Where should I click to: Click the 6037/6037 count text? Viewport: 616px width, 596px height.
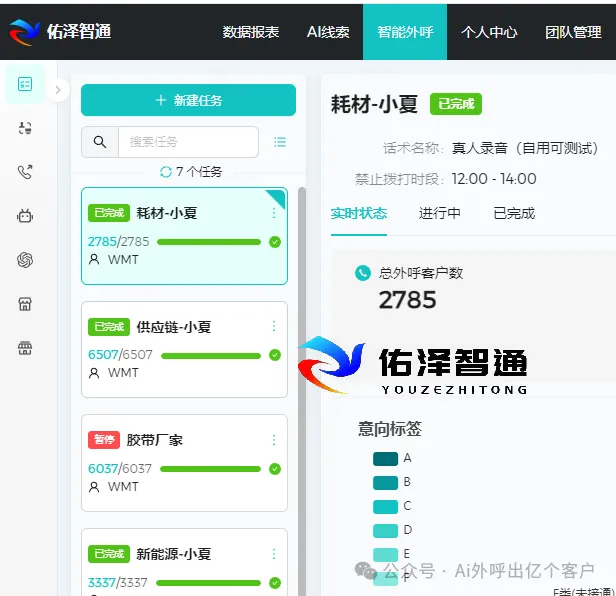pyautogui.click(x=119, y=468)
